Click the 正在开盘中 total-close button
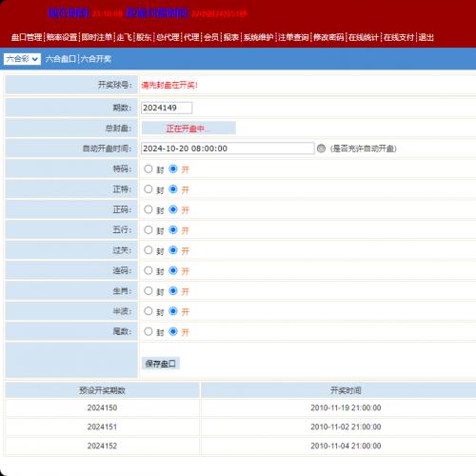The image size is (476, 476). [x=188, y=129]
